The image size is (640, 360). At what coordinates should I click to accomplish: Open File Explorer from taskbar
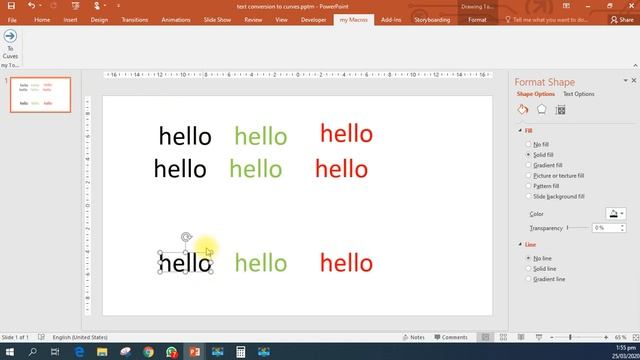click(102, 352)
